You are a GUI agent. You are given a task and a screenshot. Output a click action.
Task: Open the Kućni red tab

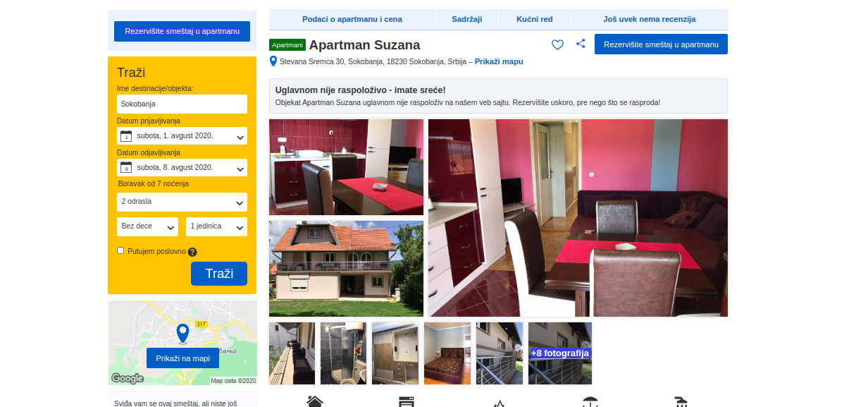[535, 20]
